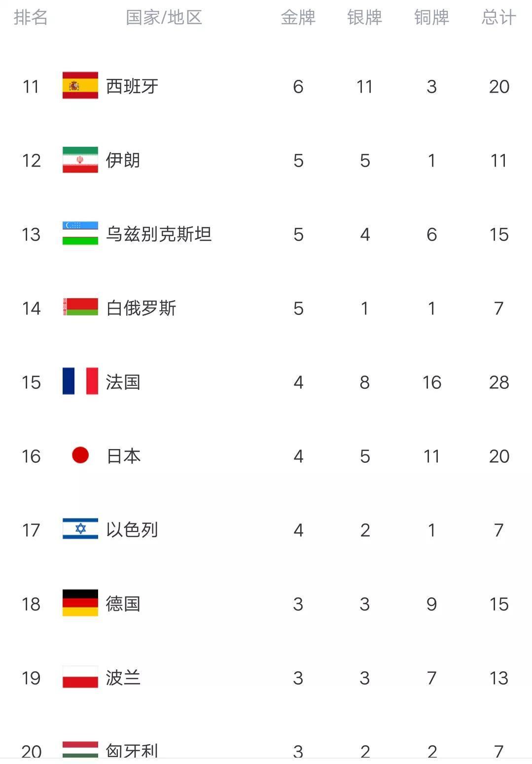Tap the Germany flag icon
Image resolution: width=532 pixels, height=764 pixels.
[x=80, y=603]
